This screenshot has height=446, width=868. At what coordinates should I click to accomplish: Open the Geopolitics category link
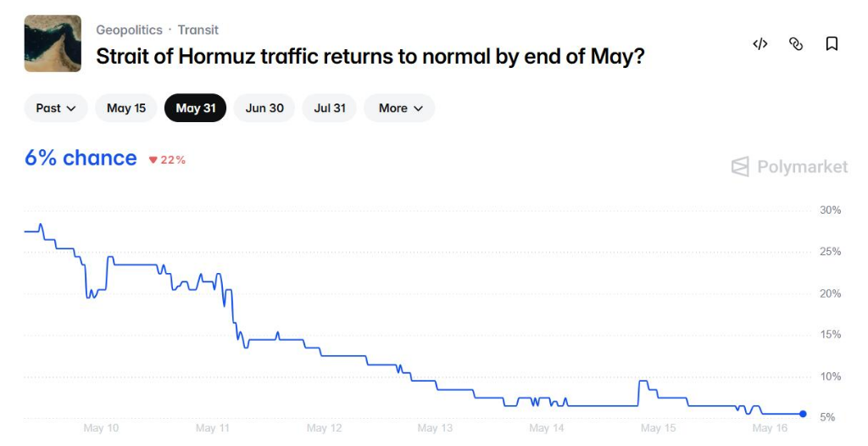[130, 30]
